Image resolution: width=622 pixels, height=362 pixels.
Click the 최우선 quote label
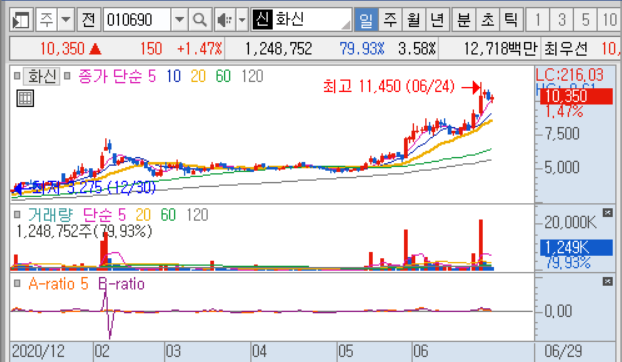coord(566,49)
